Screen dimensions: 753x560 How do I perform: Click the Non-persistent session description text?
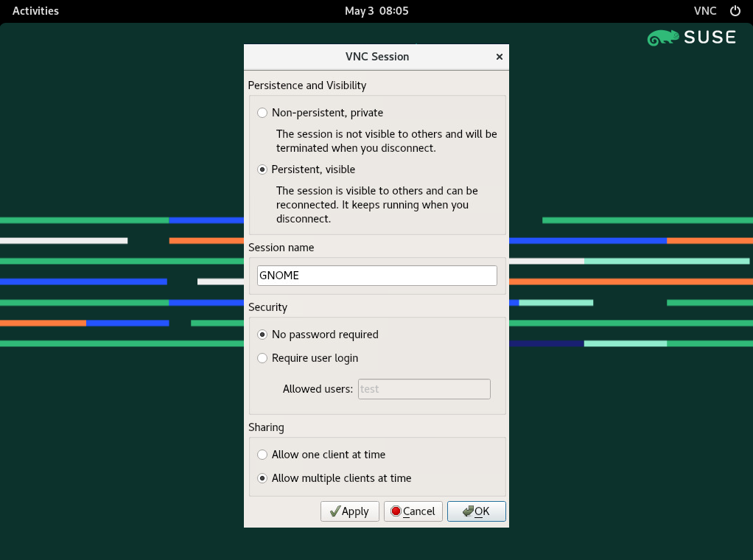point(386,141)
